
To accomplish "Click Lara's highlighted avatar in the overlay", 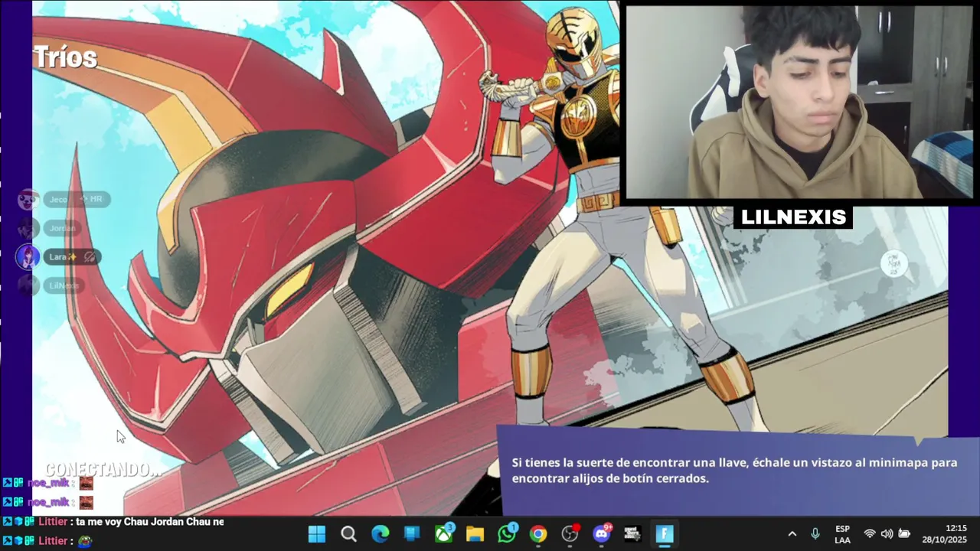I will pos(28,257).
